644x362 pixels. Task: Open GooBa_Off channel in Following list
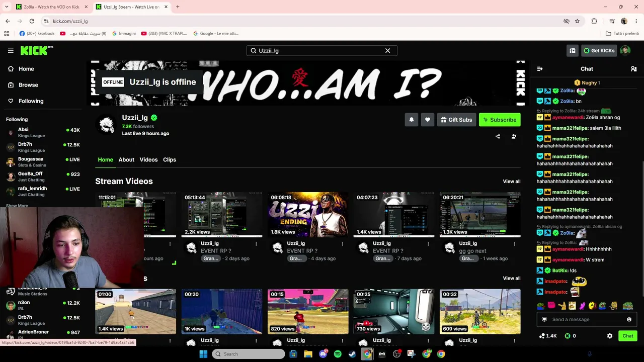(x=42, y=176)
